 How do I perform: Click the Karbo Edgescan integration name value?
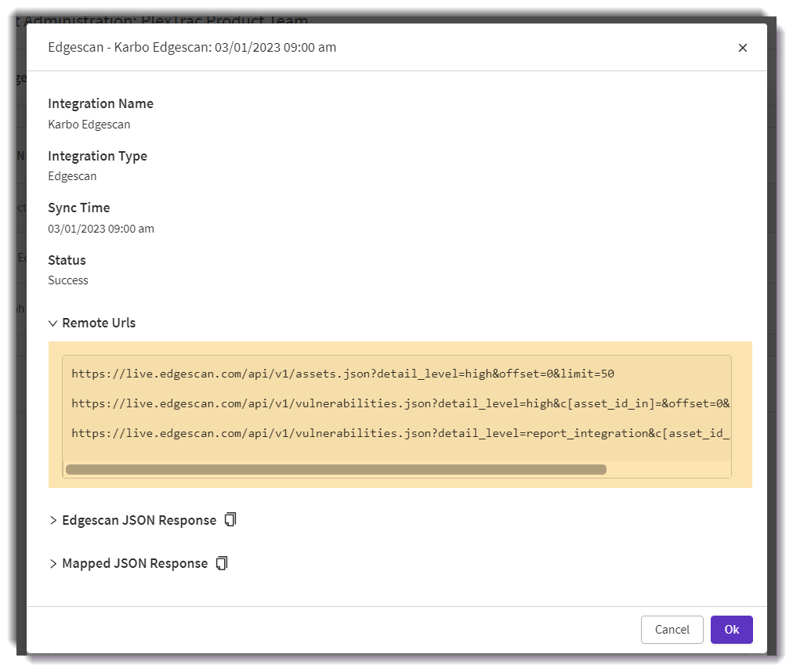click(89, 125)
